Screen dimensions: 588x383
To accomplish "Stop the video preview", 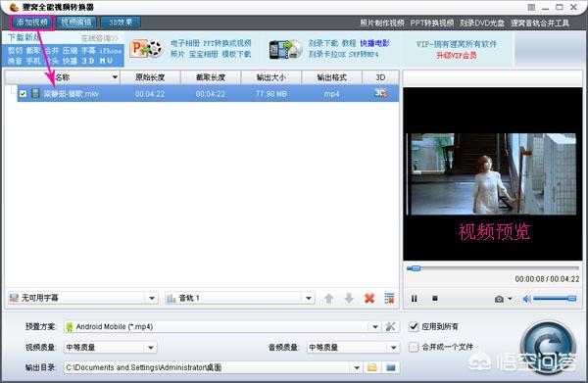I will (x=435, y=299).
